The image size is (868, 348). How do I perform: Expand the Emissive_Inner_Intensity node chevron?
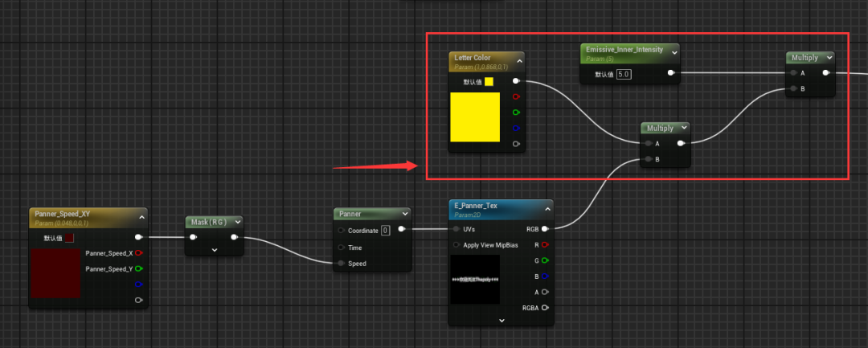pos(674,52)
